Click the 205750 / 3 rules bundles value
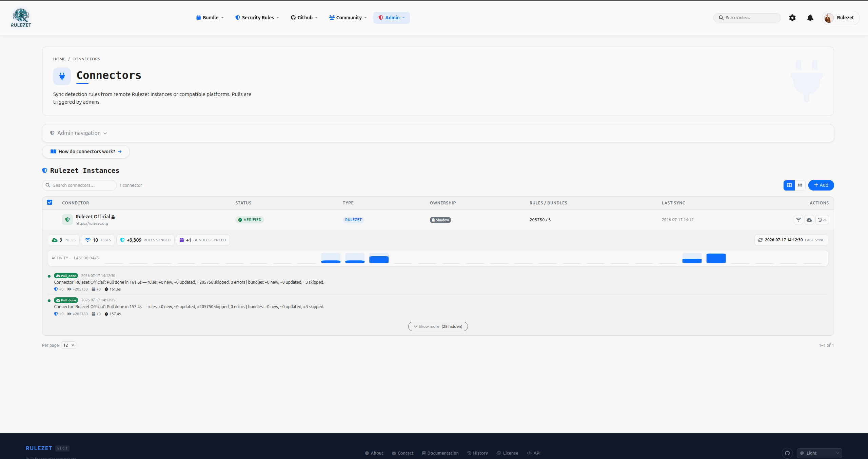868x459 pixels. (x=540, y=220)
